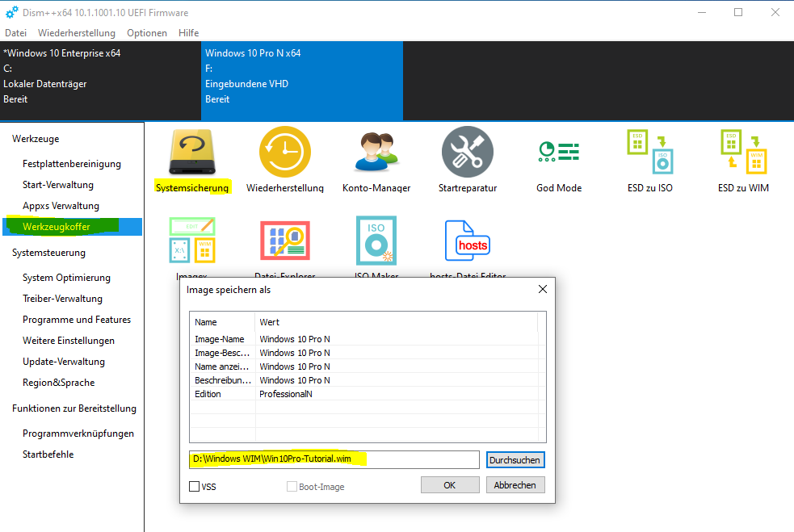Open Programme und Features in sidebar
794x532 pixels.
pos(77,320)
